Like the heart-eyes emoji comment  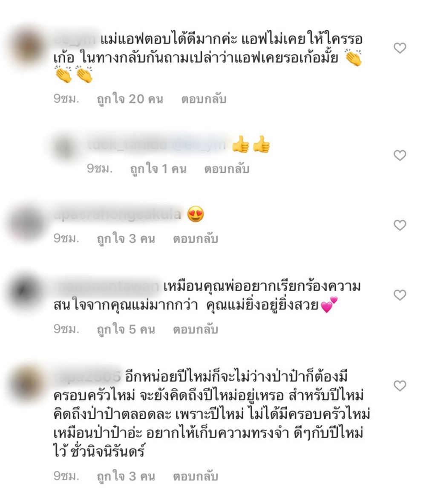[400, 225]
